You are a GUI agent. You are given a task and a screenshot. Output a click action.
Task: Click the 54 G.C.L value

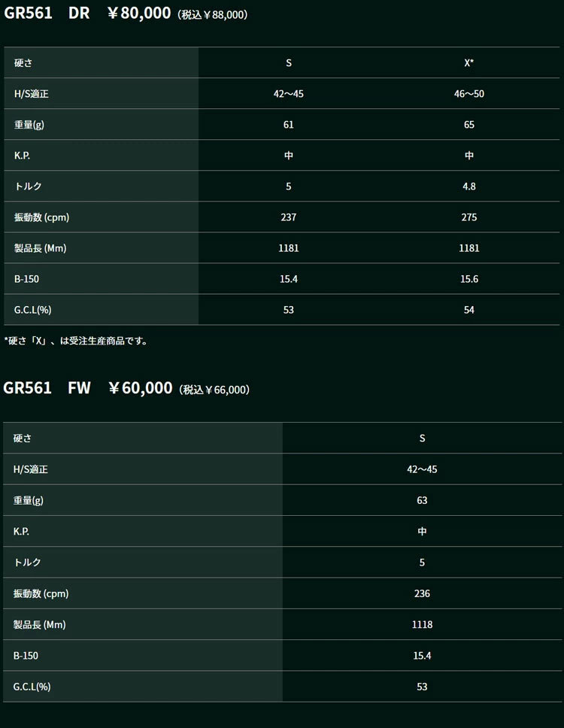coord(468,310)
